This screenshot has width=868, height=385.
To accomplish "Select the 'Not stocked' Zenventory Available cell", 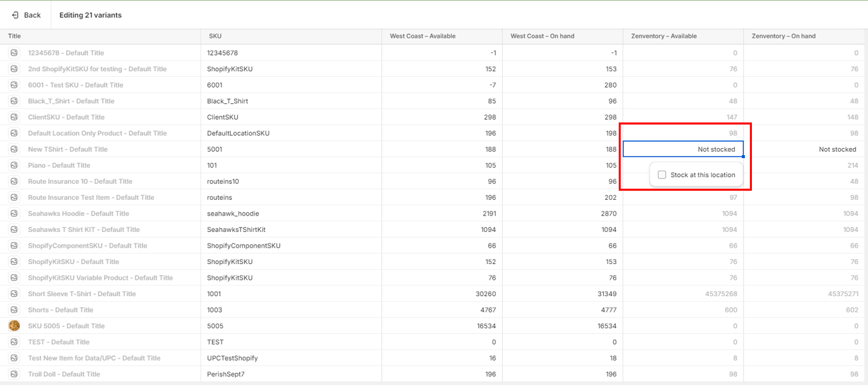I will (x=683, y=149).
